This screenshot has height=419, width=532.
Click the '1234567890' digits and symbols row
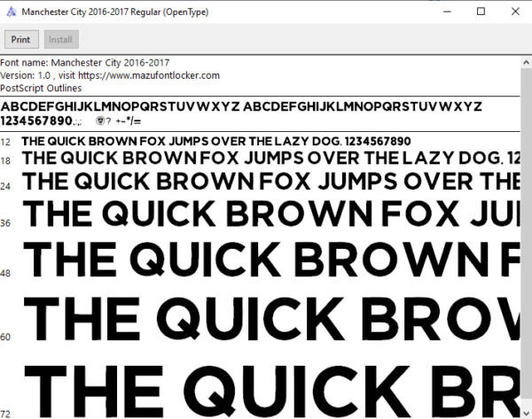pyautogui.click(x=71, y=120)
